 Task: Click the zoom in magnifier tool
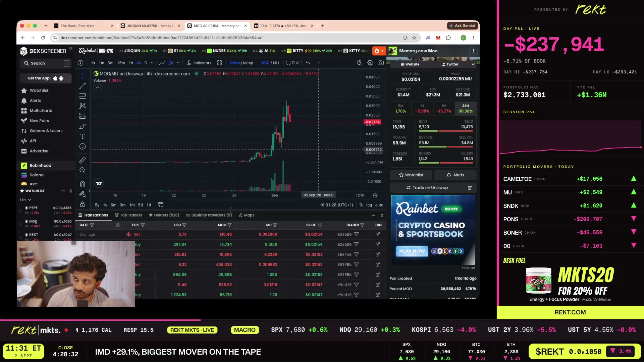(x=83, y=170)
